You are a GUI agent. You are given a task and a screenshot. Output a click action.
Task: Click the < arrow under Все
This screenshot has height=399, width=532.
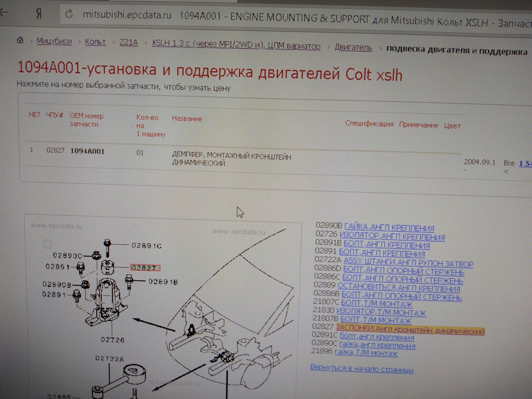coord(508,172)
